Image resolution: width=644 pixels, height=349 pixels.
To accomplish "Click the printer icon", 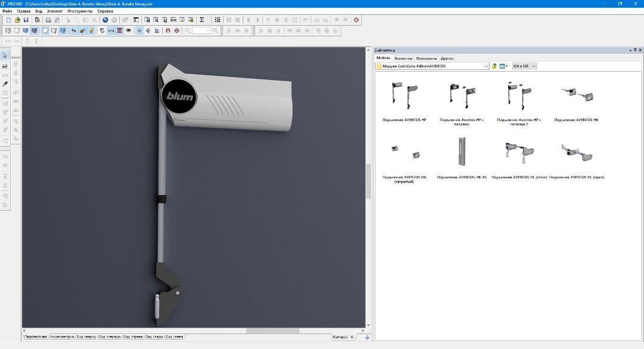I will tap(48, 20).
